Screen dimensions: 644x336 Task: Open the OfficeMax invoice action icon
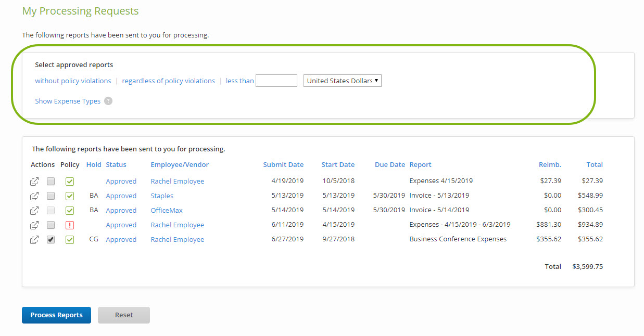click(34, 210)
